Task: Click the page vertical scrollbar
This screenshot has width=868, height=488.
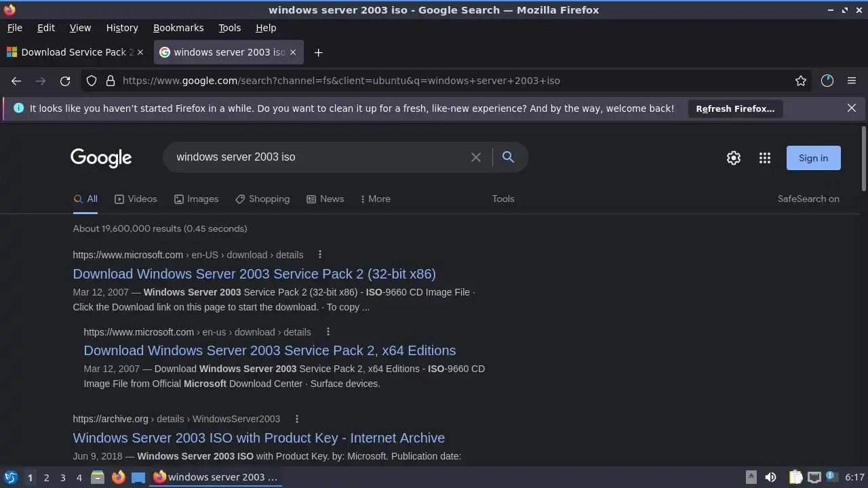Action: 863,159
